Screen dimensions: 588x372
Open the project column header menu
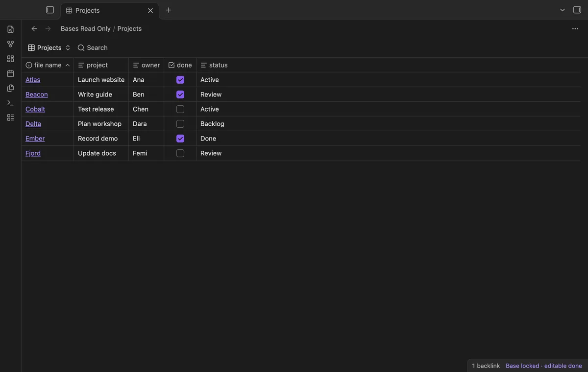(x=101, y=65)
